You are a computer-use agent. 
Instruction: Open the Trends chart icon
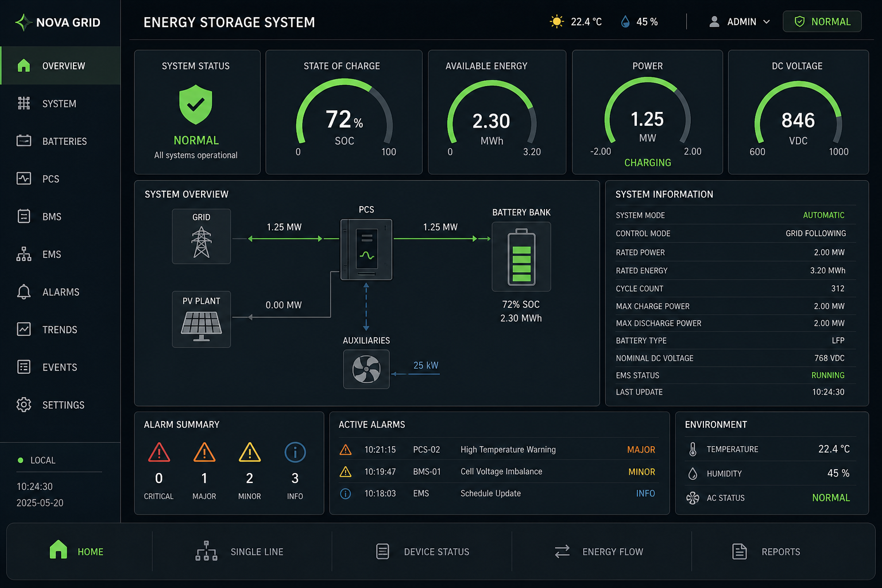click(x=24, y=329)
